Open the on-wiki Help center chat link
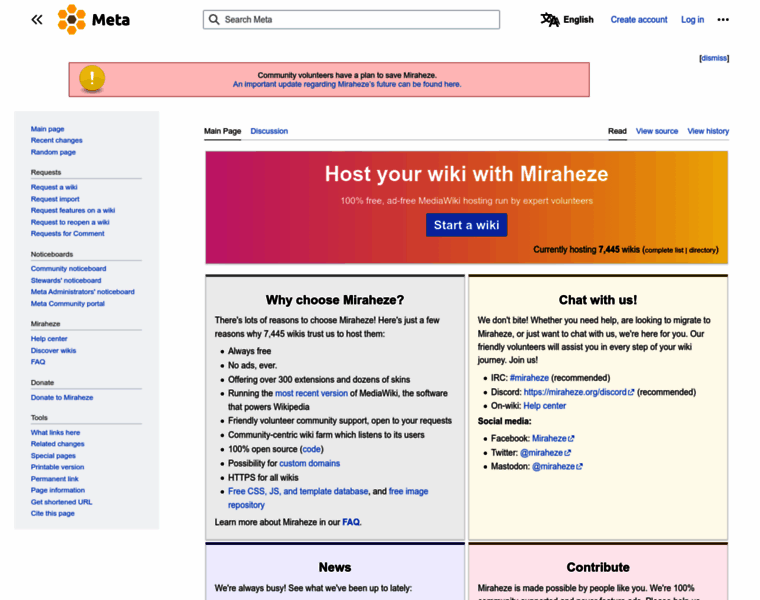 pos(544,406)
